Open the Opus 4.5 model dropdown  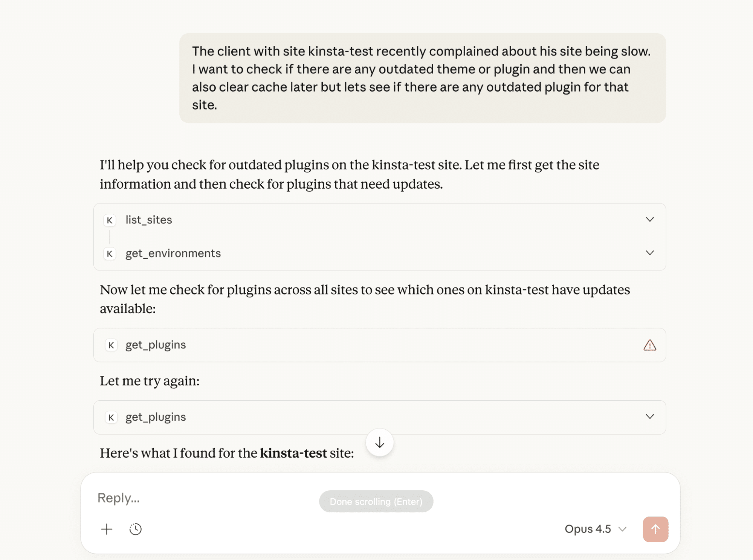(595, 529)
